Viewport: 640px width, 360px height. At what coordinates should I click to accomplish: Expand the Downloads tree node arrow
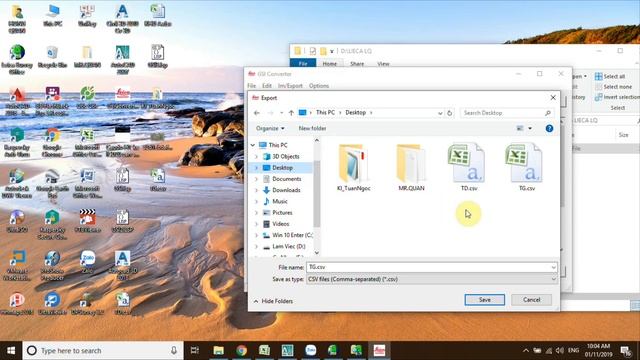pos(256,190)
